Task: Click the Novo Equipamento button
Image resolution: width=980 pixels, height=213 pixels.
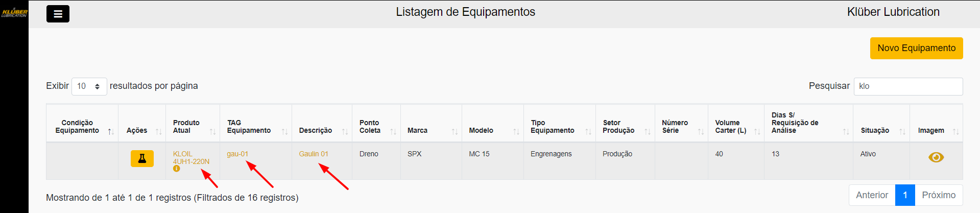Action: [x=916, y=48]
